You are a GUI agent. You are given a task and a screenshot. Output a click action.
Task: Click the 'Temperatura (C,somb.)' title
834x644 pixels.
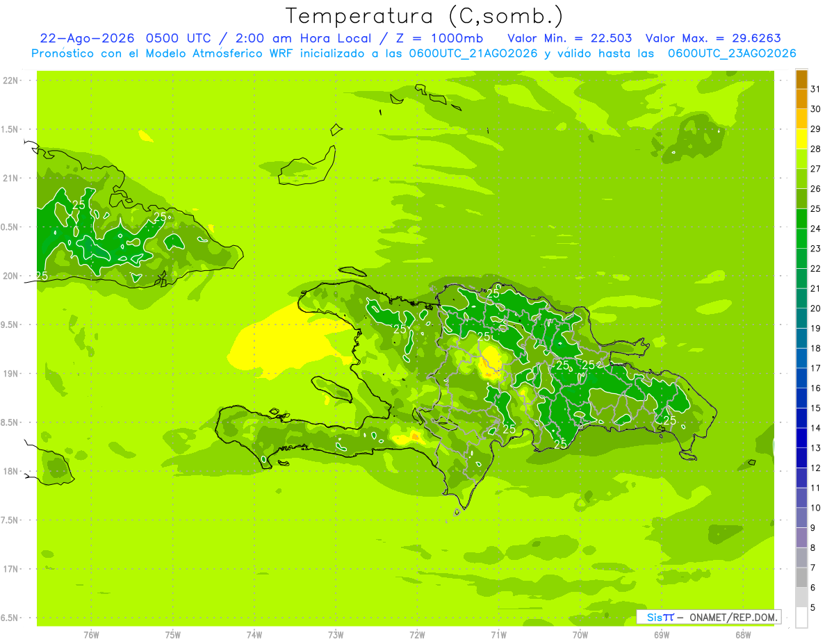point(424,16)
